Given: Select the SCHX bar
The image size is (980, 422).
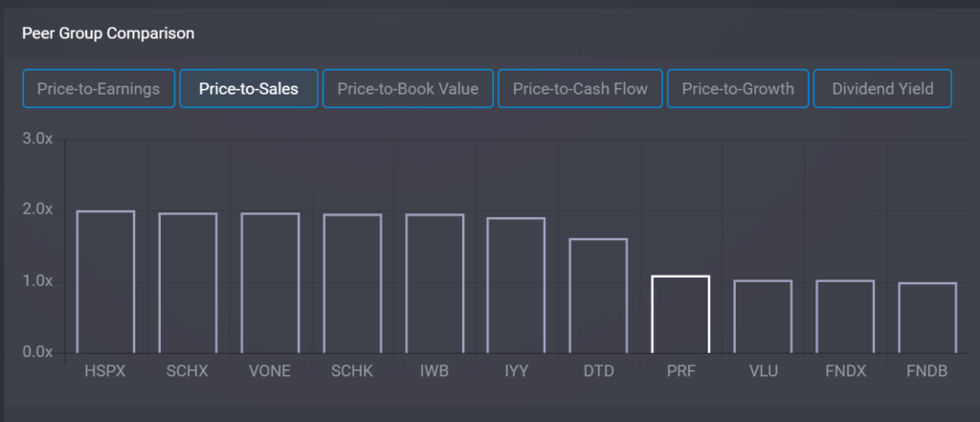Looking at the screenshot, I should click(188, 283).
